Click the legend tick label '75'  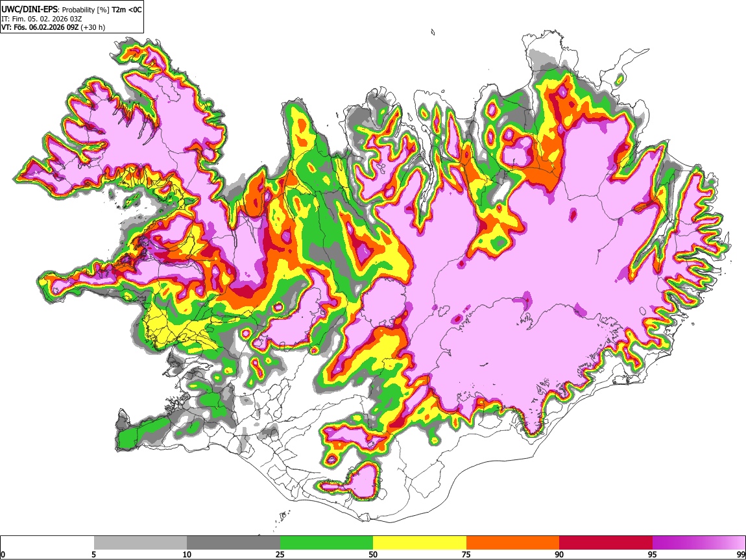click(x=466, y=554)
